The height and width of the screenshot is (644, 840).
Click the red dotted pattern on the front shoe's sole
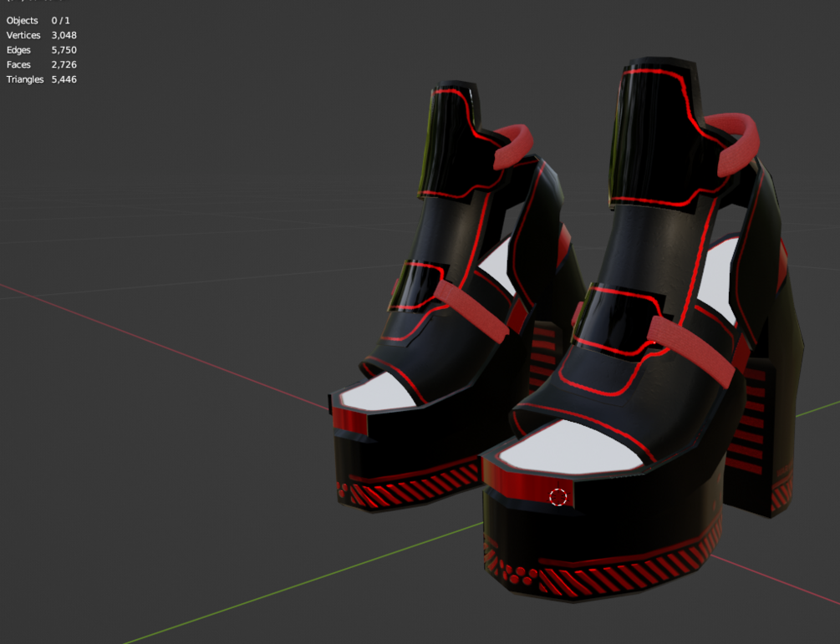[517, 574]
